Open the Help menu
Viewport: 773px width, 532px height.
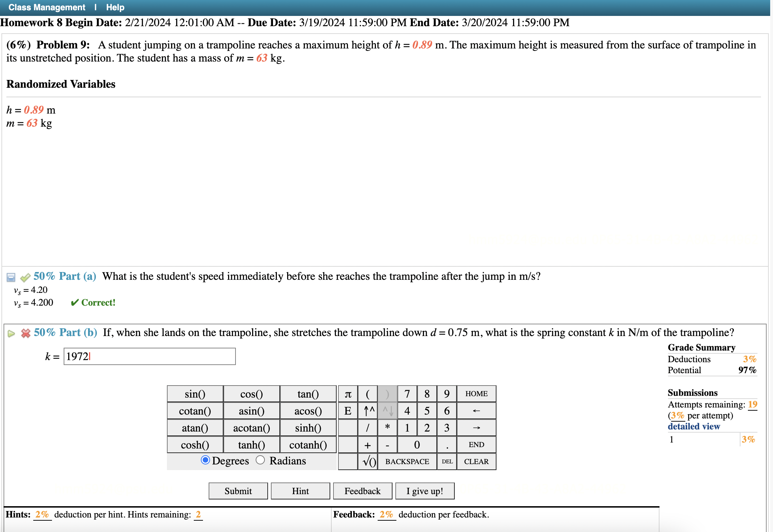pos(115,7)
